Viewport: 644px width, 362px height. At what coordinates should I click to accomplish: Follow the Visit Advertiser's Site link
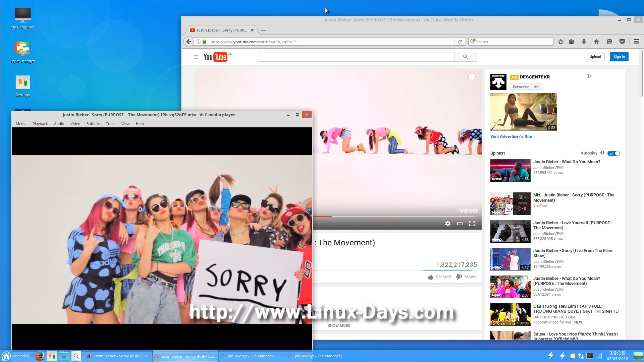pyautogui.click(x=511, y=136)
